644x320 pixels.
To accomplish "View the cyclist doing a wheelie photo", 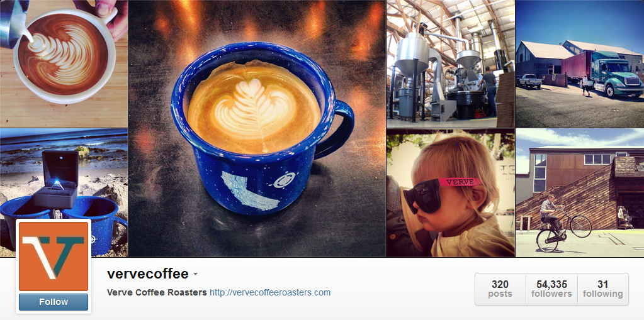I will point(580,193).
